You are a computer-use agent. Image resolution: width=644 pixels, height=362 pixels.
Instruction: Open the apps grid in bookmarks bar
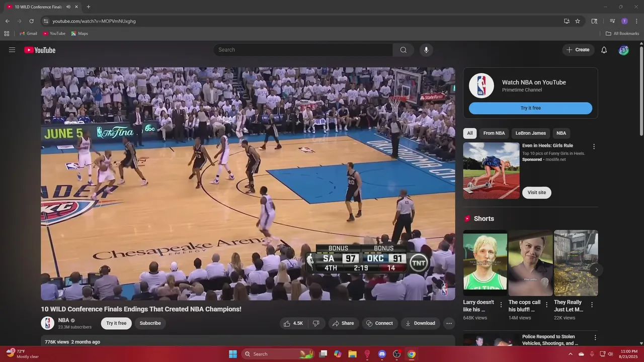(7, 34)
